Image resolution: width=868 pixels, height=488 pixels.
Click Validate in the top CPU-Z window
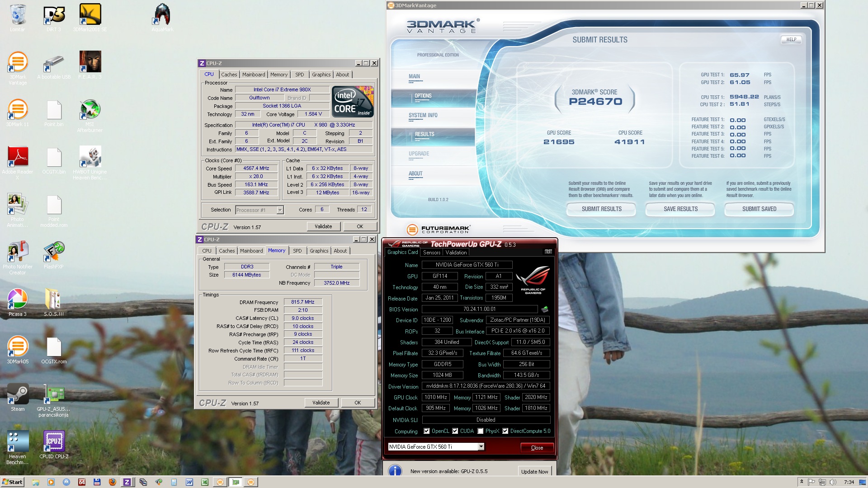point(323,226)
